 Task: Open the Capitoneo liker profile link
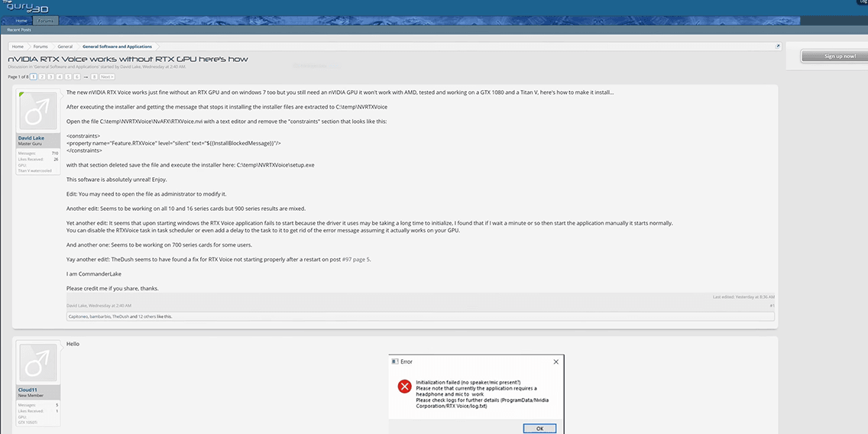(x=78, y=316)
